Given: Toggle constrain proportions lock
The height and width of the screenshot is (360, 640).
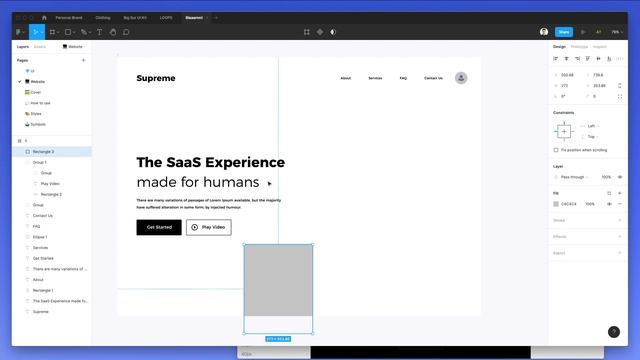Looking at the screenshot, I should pyautogui.click(x=620, y=86).
